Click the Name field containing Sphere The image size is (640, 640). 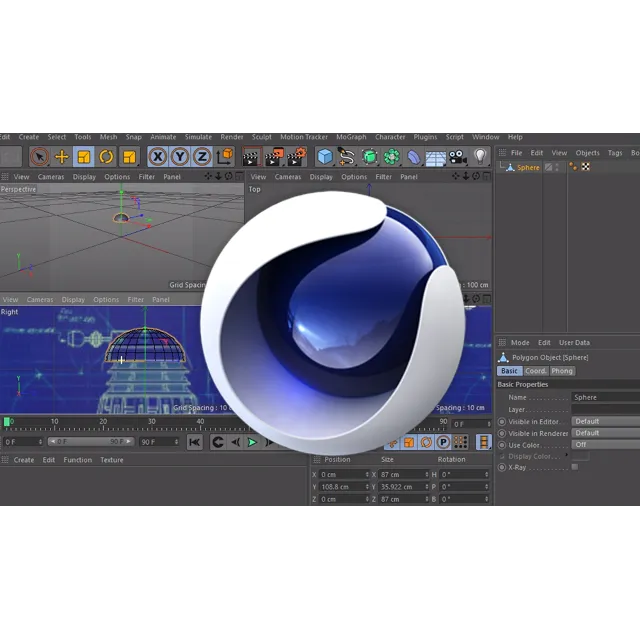click(x=605, y=397)
